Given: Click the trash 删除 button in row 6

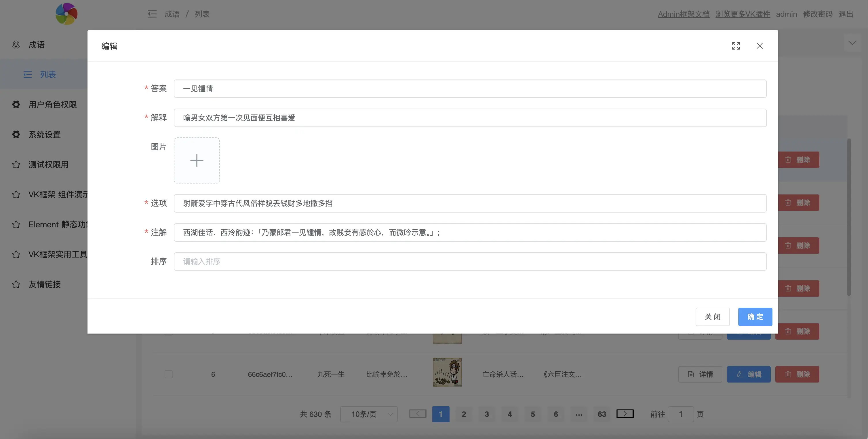Looking at the screenshot, I should [x=797, y=374].
